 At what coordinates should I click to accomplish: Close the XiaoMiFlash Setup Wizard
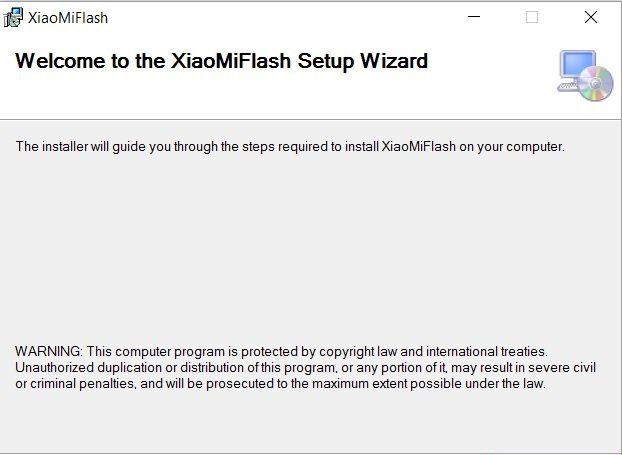(591, 17)
